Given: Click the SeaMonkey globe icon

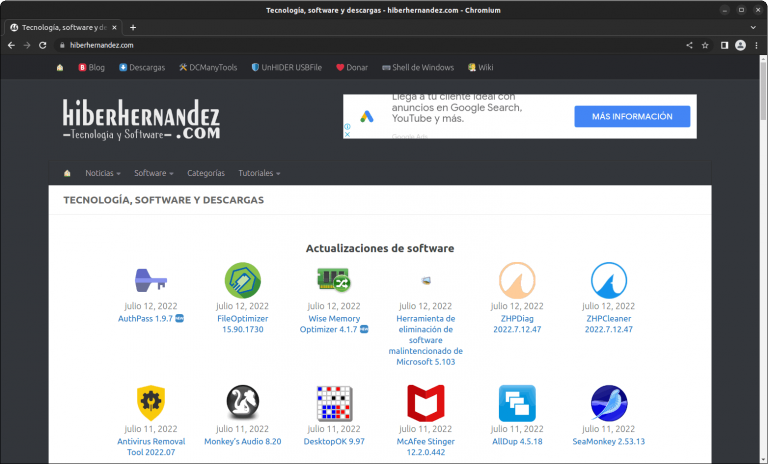Looking at the screenshot, I should click(609, 403).
